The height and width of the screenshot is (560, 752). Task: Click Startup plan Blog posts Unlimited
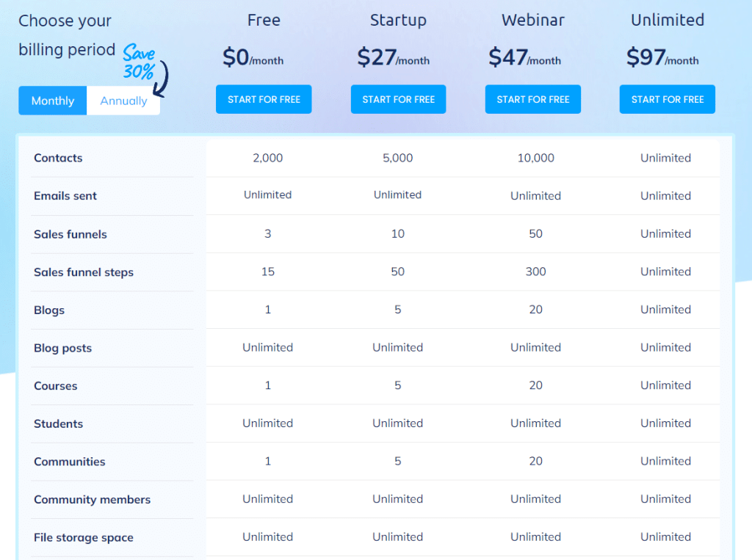pos(397,347)
